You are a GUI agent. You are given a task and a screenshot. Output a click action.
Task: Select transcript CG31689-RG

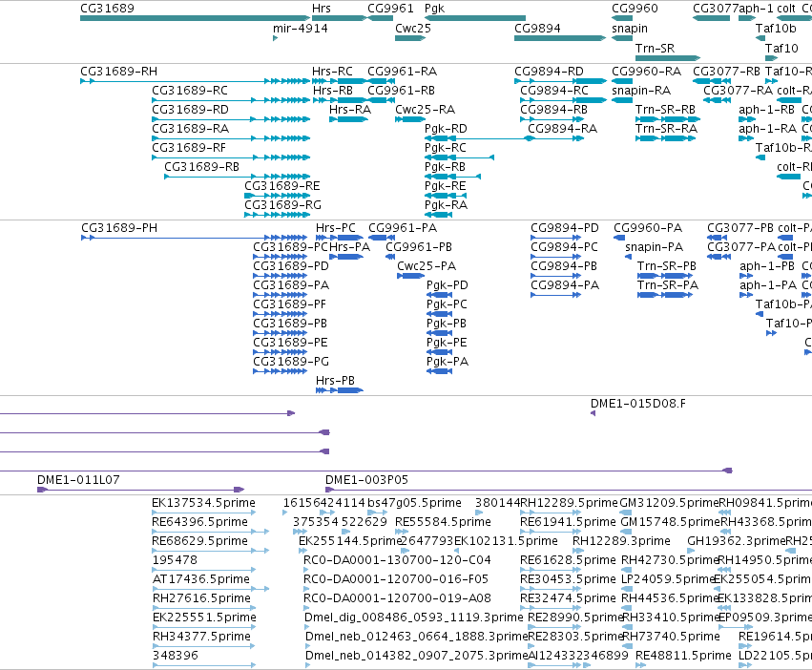[x=278, y=215]
